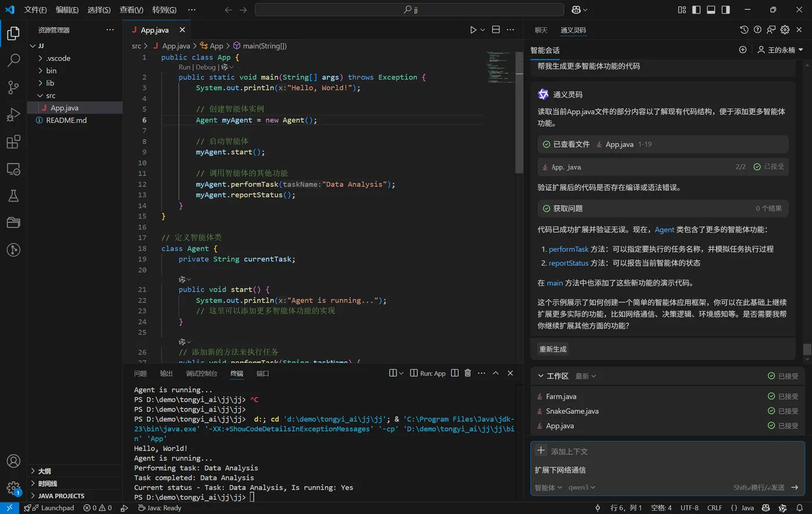Open the qwen3 model dropdown
Image resolution: width=812 pixels, height=514 pixels.
(582, 487)
